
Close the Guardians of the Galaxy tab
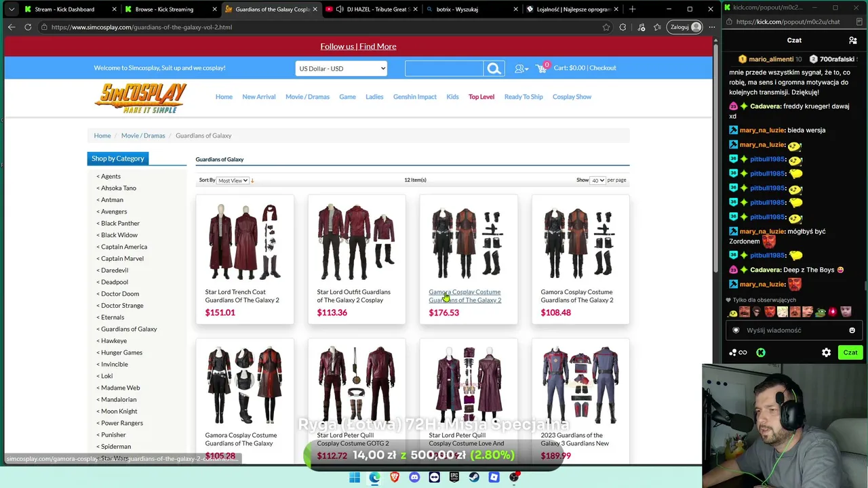click(x=315, y=9)
